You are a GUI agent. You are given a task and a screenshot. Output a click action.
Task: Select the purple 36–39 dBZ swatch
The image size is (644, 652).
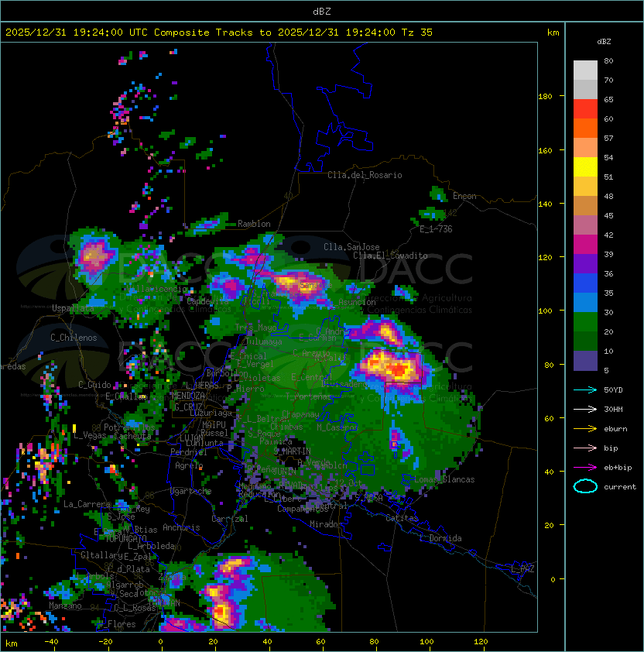585,263
